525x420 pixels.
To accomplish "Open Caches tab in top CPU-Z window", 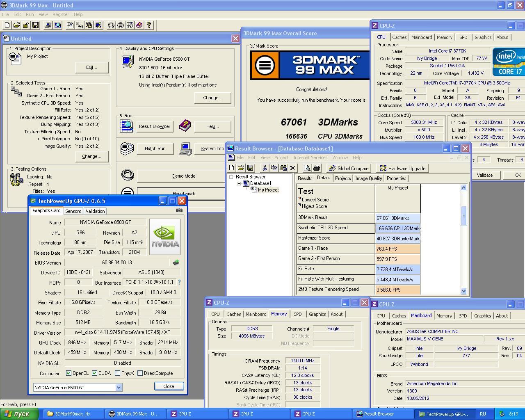I will click(x=399, y=37).
